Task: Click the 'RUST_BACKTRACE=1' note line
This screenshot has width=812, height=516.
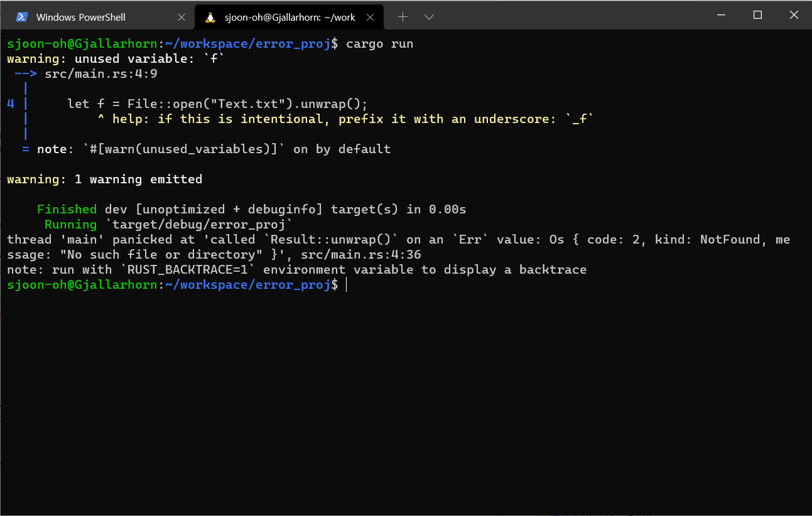Action: click(297, 270)
